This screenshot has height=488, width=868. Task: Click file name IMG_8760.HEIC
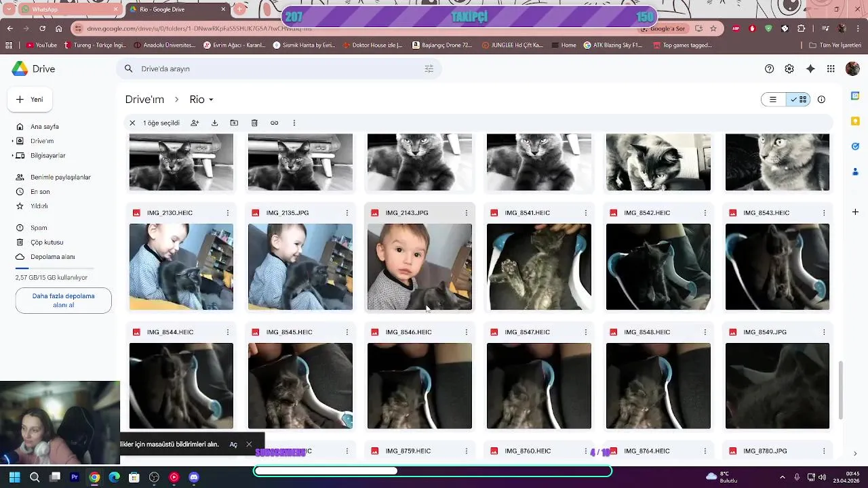(x=528, y=451)
